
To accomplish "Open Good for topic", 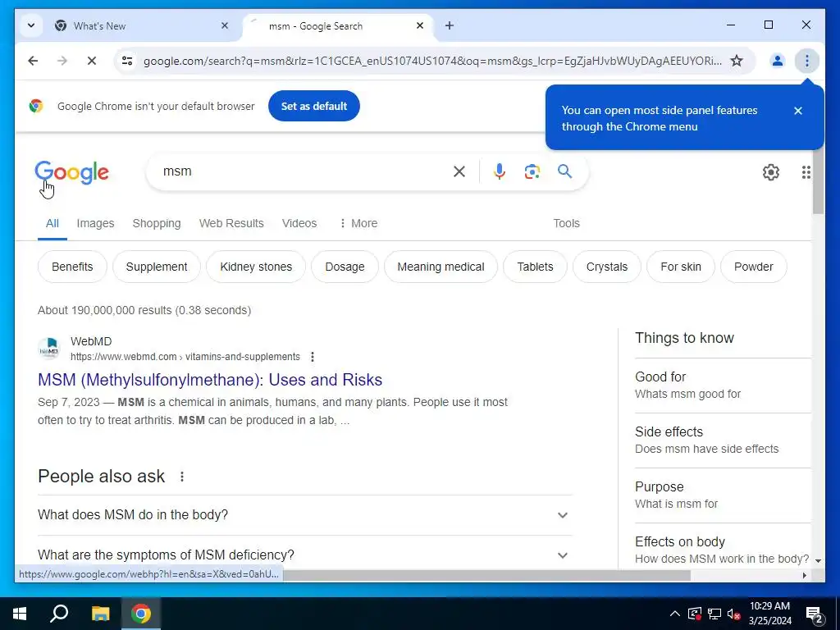I will 723,386.
